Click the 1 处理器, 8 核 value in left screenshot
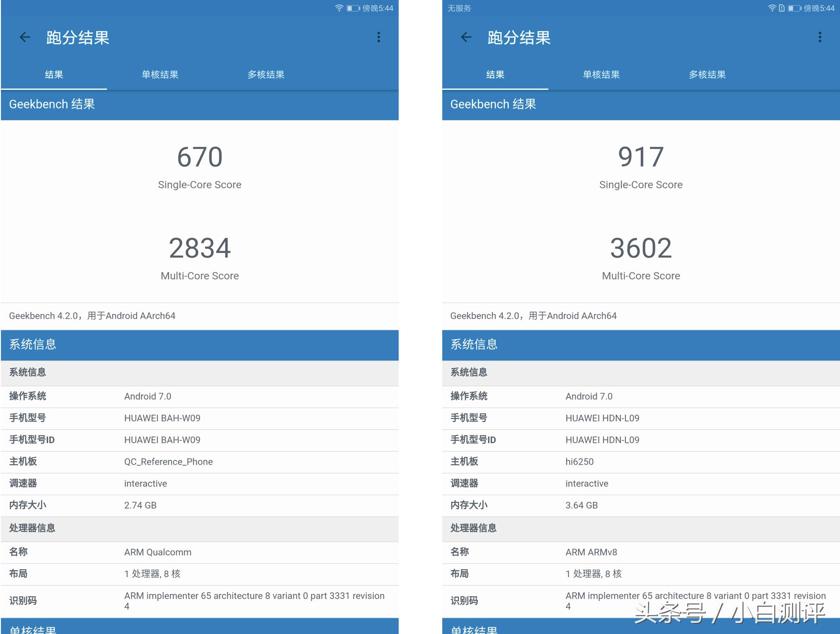The height and width of the screenshot is (634, 840). pyautogui.click(x=152, y=574)
